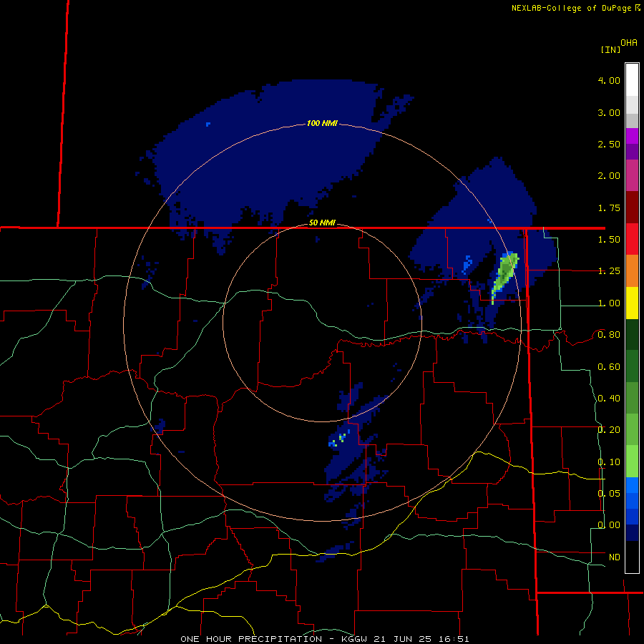Select the 0.20 legend value
Screen dimensions: 644x644
pyautogui.click(x=609, y=430)
